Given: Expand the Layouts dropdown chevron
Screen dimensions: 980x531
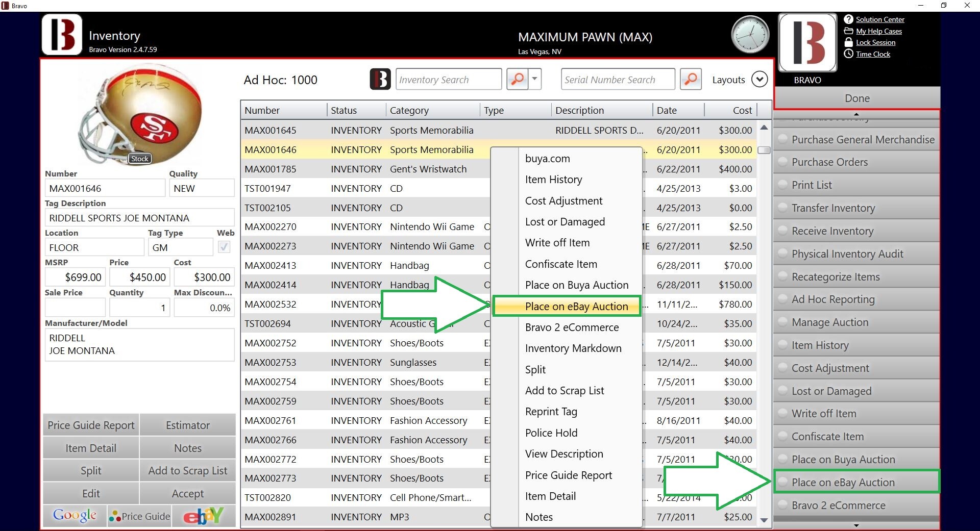Looking at the screenshot, I should click(x=759, y=80).
